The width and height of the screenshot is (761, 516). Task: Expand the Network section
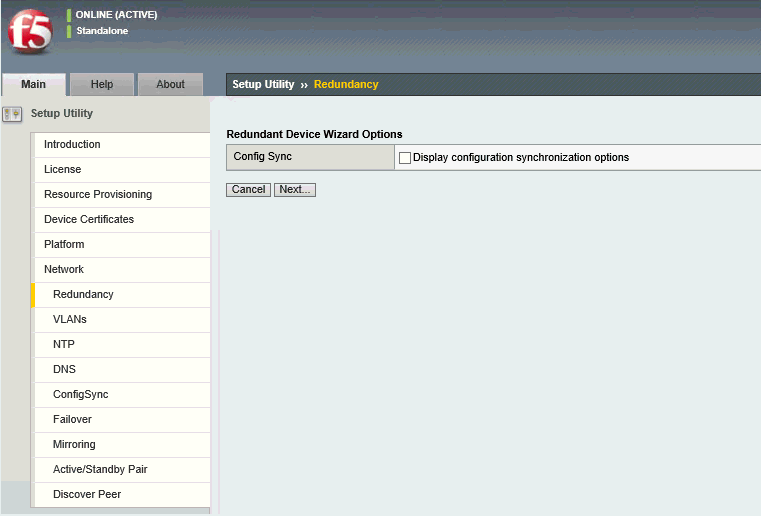[x=64, y=270]
